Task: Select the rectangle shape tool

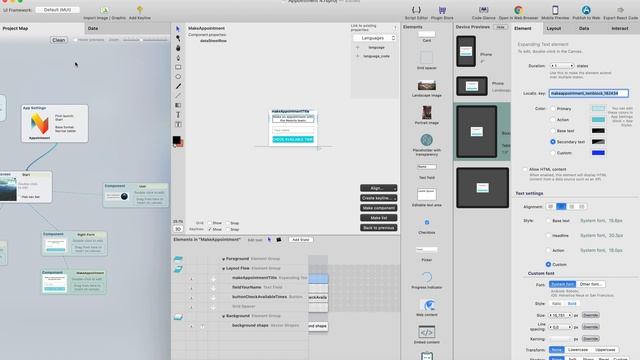Action: (x=178, y=67)
